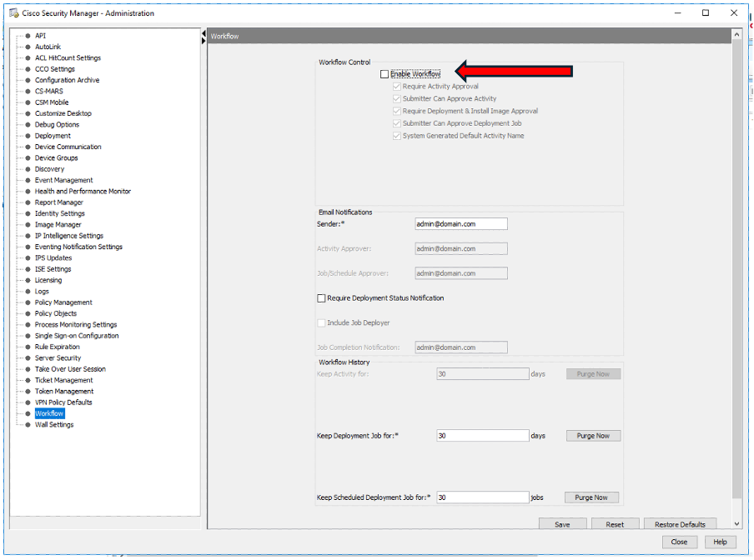Open Health and Performance Monitor
The height and width of the screenshot is (560, 754).
[83, 191]
